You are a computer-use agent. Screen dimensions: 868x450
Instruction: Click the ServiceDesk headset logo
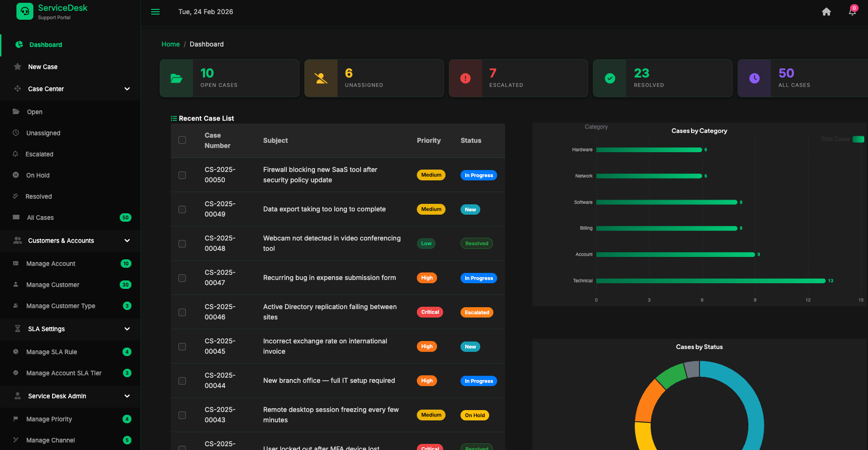click(25, 11)
